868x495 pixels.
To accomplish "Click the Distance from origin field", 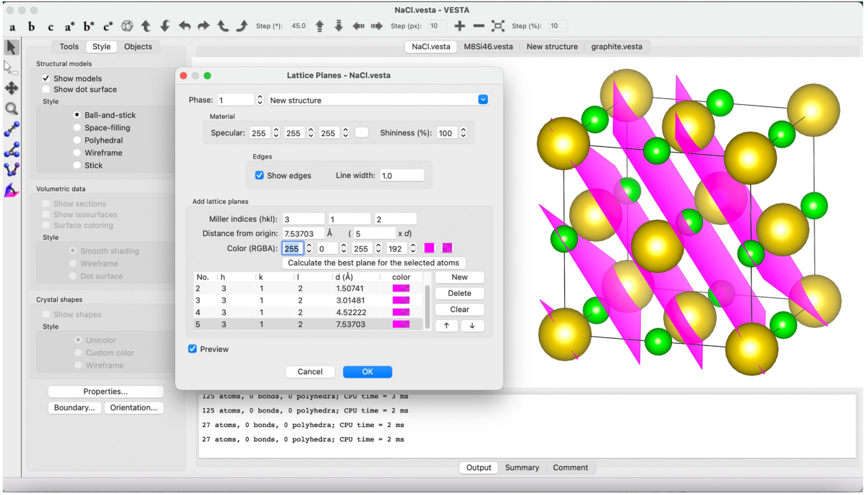I will point(303,234).
